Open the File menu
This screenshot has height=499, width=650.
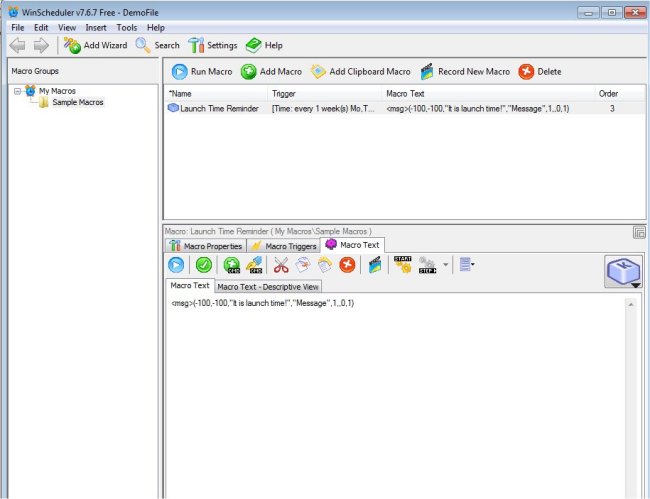click(x=17, y=27)
